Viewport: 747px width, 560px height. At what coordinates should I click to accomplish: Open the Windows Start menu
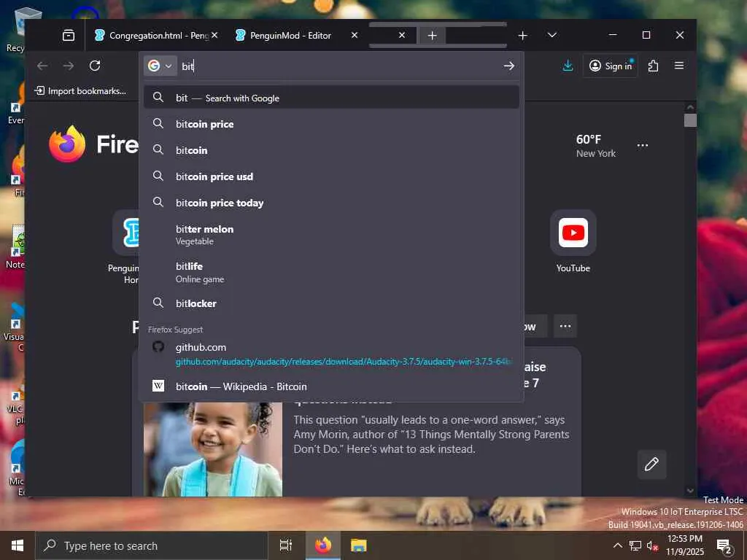pyautogui.click(x=18, y=545)
